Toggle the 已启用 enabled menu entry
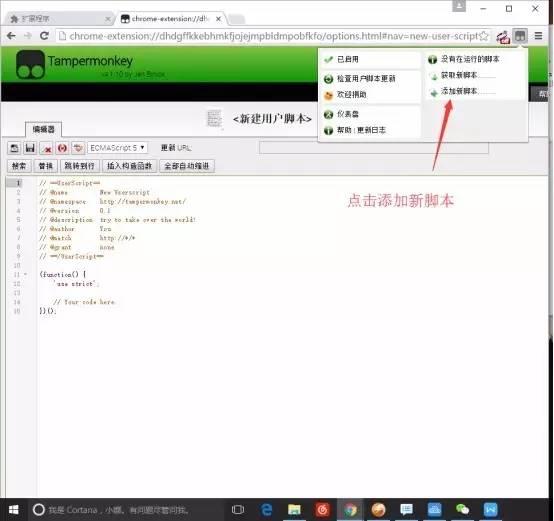 370,59
